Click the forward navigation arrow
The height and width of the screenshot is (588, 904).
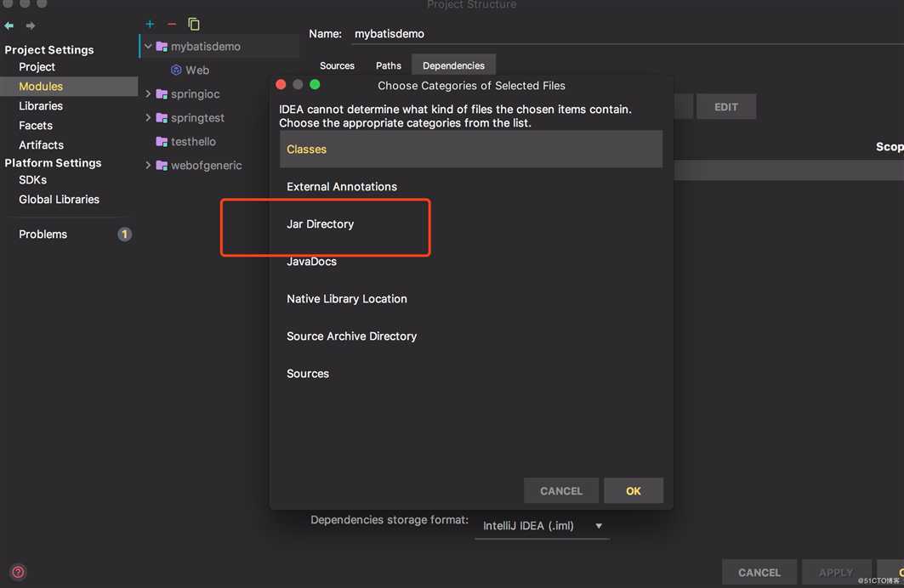click(31, 25)
